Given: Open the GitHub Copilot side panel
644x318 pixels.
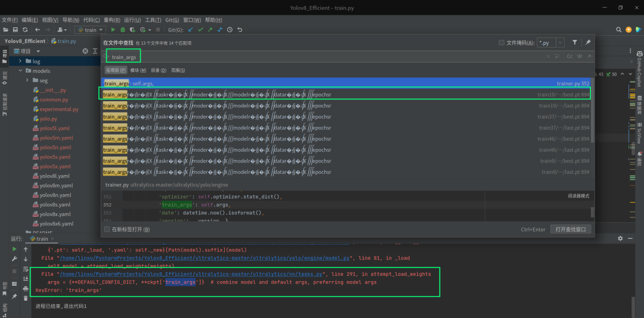Looking at the screenshot, I should click(x=639, y=69).
